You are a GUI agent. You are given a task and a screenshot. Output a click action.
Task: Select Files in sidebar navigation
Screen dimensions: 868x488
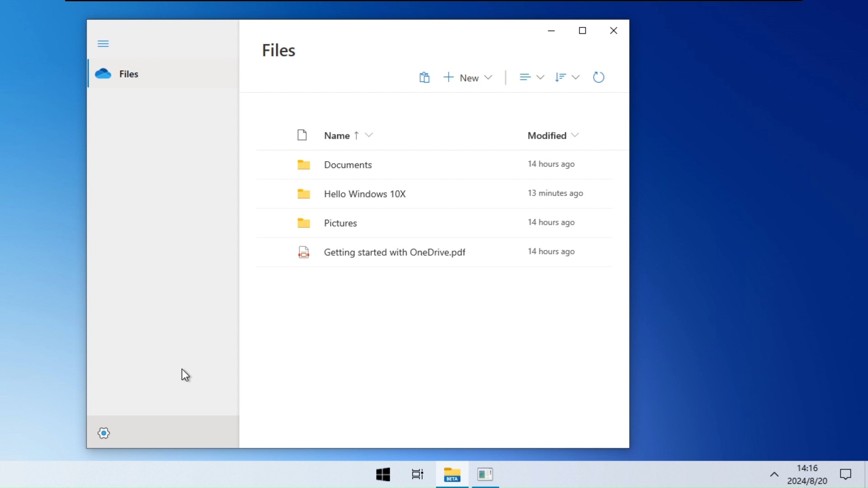(129, 74)
